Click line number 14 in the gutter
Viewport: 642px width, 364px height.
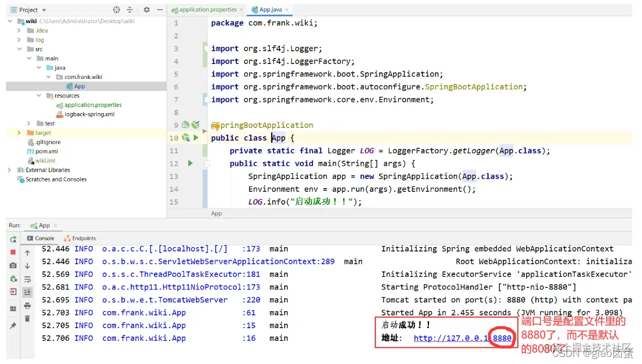(174, 189)
